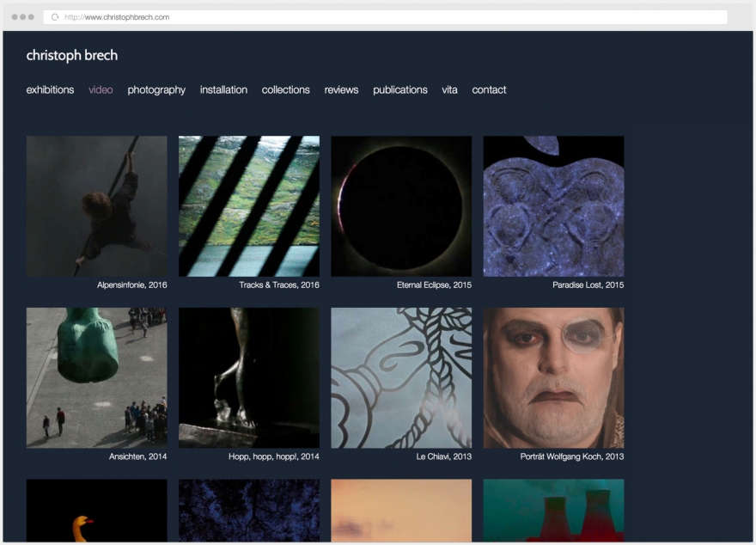This screenshot has width=756, height=545.
Task: Click the Tracks & Traces, 2016 caption
Action: click(279, 285)
